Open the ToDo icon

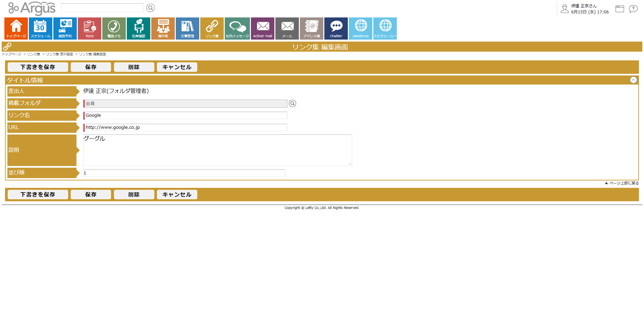(90, 29)
